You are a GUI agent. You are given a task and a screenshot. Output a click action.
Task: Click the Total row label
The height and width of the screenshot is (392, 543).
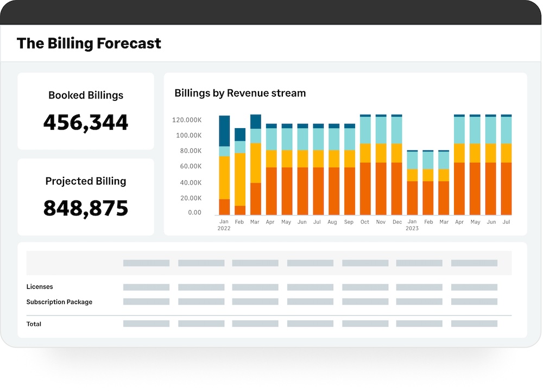[x=34, y=324]
